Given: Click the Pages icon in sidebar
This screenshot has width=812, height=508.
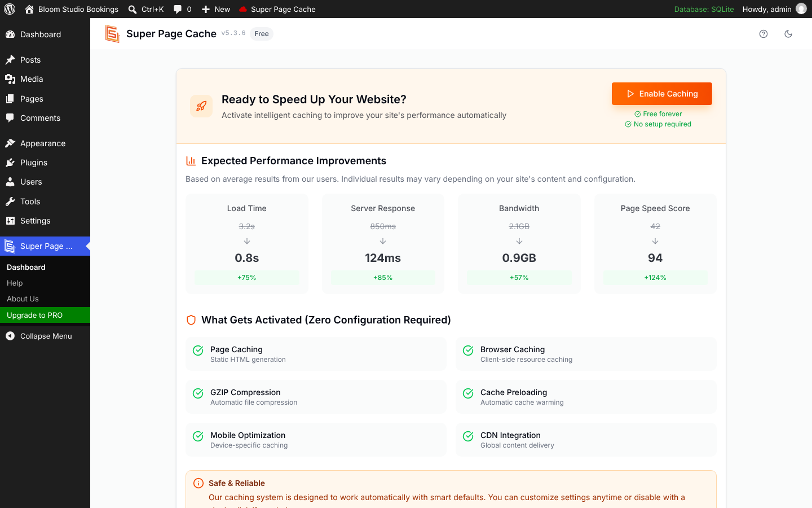Looking at the screenshot, I should click(10, 99).
